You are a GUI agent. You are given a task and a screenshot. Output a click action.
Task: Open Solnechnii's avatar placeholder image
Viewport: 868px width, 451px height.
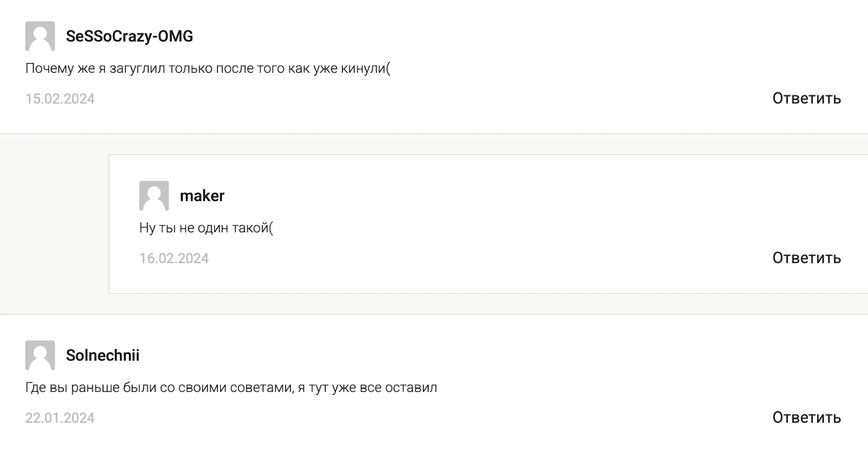40,355
